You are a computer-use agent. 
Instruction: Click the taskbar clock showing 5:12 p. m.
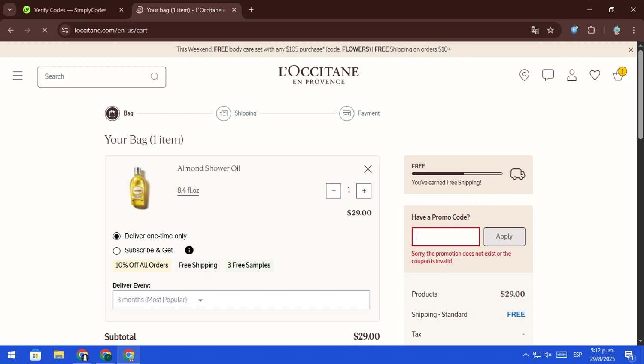point(602,355)
